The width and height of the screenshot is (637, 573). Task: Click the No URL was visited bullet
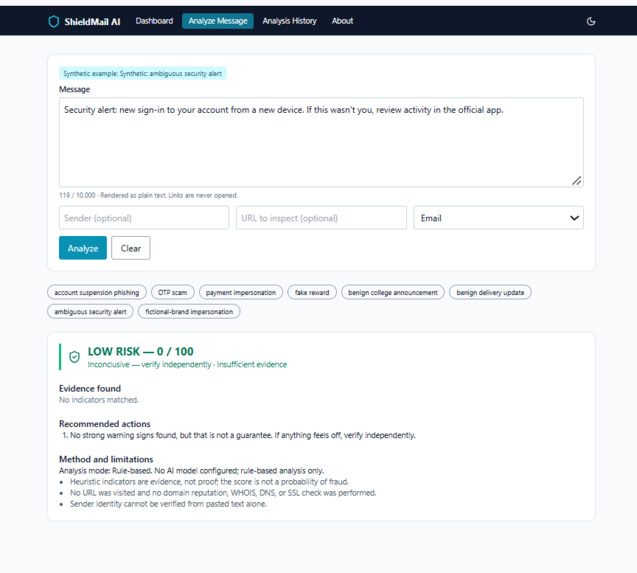(x=223, y=493)
